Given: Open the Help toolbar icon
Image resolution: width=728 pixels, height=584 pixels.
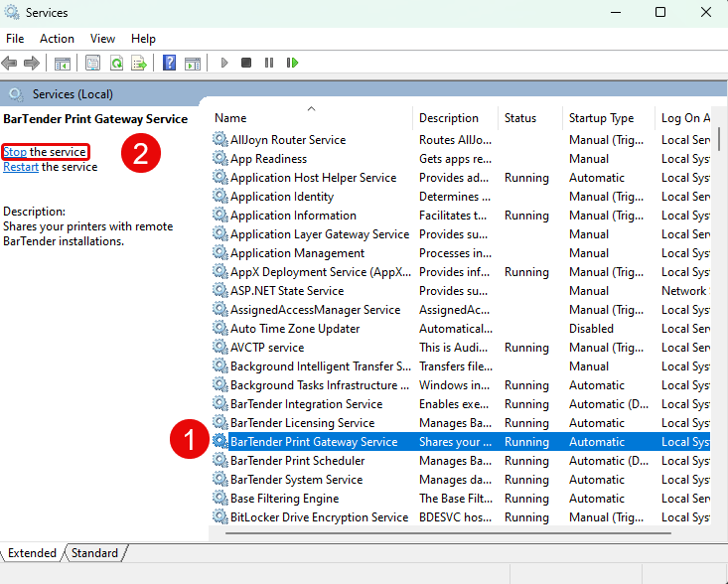Looking at the screenshot, I should [170, 63].
